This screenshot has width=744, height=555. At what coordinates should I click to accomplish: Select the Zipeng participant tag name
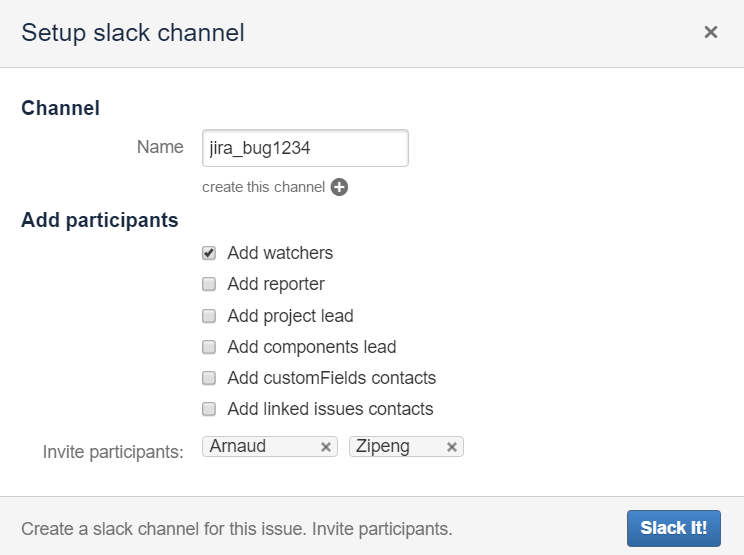pos(383,446)
